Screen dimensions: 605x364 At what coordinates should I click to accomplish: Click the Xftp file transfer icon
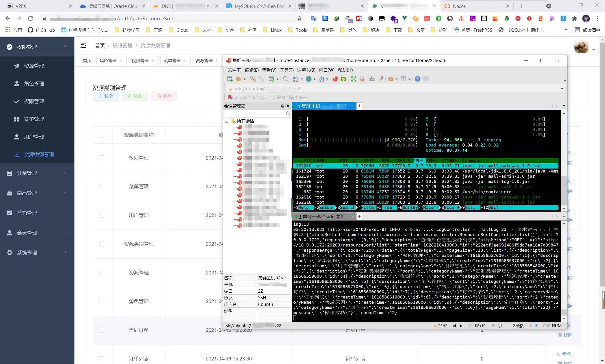pos(344,79)
